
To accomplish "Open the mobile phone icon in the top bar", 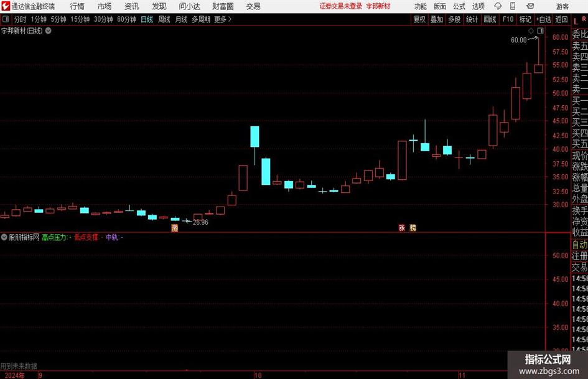I will coord(513,6).
